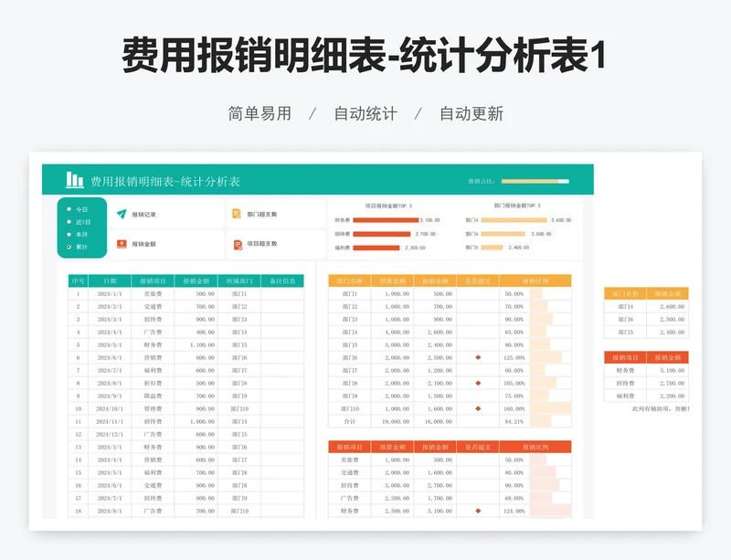Click the overrun diamond in 财务费 124.00% row
The height and width of the screenshot is (560, 731).
point(478,511)
